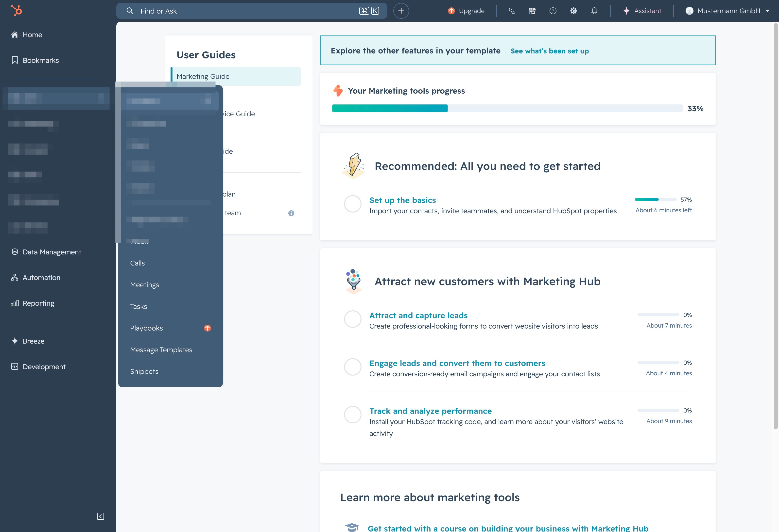Open the 'Track and analyze performance' link
The width and height of the screenshot is (779, 532).
[430, 411]
